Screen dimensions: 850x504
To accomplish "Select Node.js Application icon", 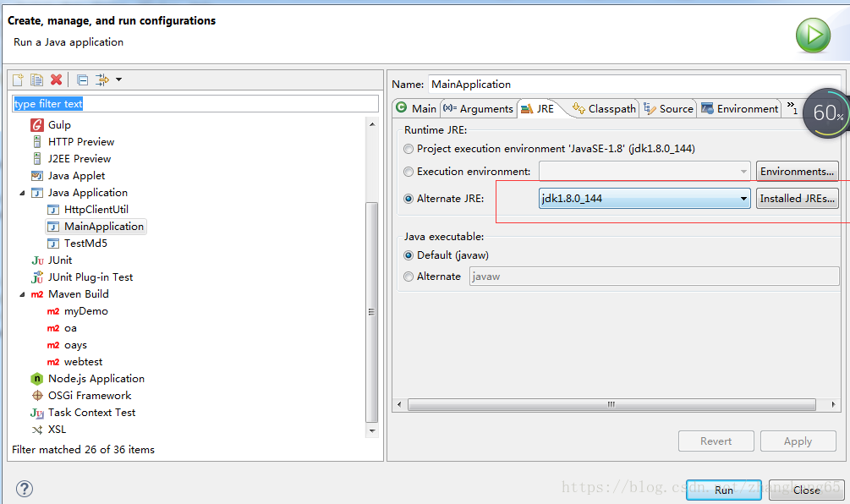I will coord(37,379).
